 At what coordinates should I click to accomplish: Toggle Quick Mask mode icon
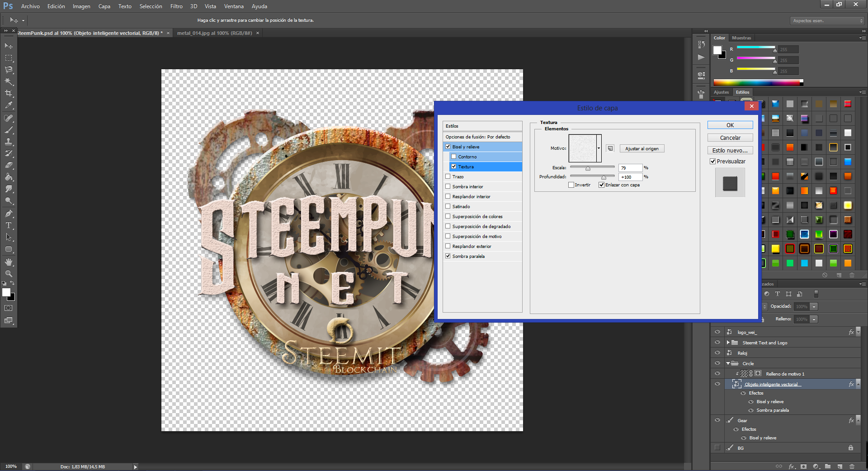pos(9,308)
